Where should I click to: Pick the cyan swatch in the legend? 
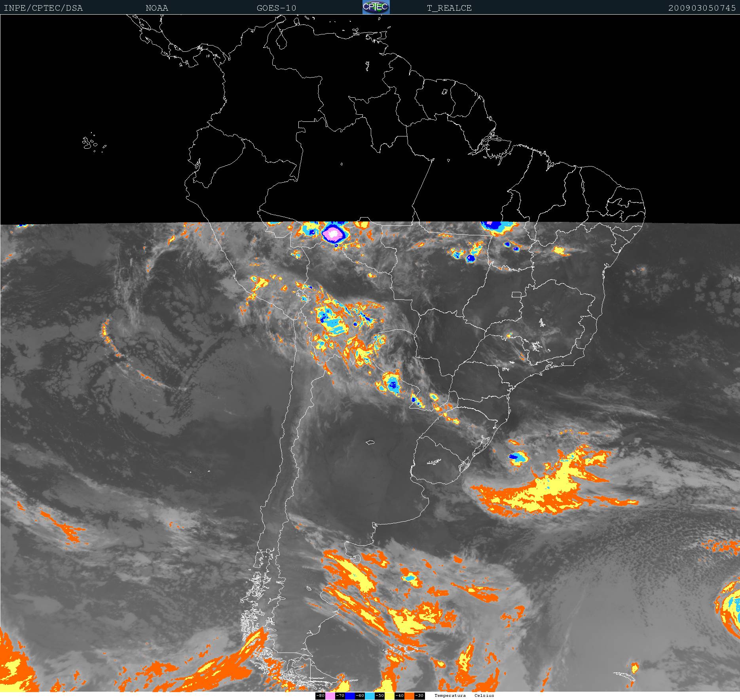coord(370,696)
